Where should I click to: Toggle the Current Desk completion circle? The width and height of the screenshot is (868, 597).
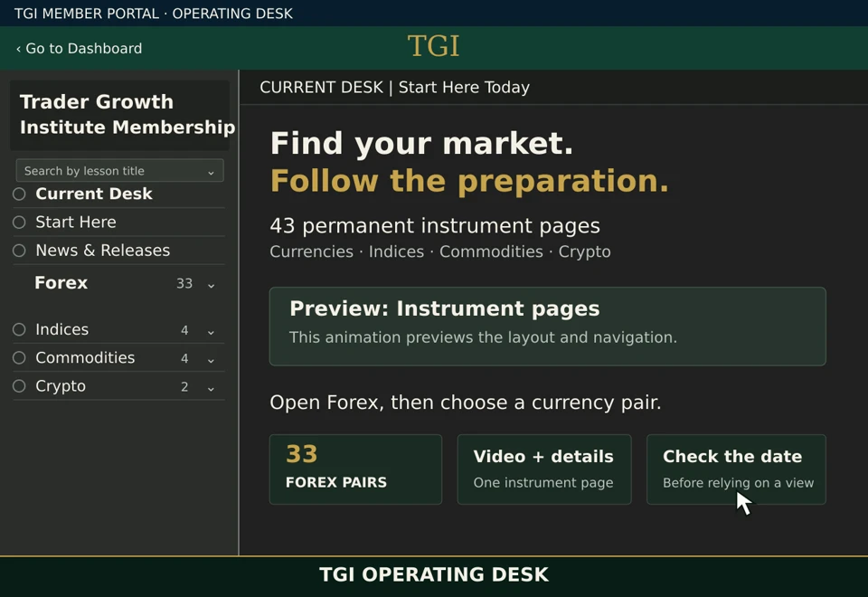[19, 194]
